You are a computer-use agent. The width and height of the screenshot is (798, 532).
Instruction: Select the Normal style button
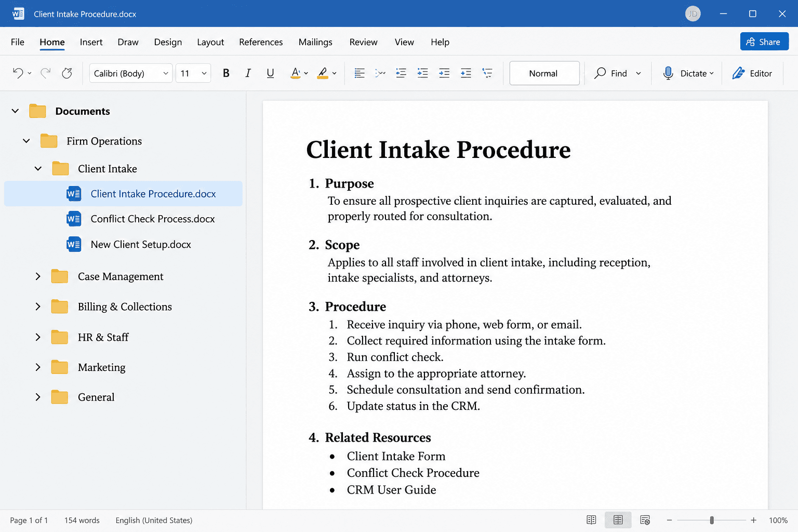tap(544, 73)
